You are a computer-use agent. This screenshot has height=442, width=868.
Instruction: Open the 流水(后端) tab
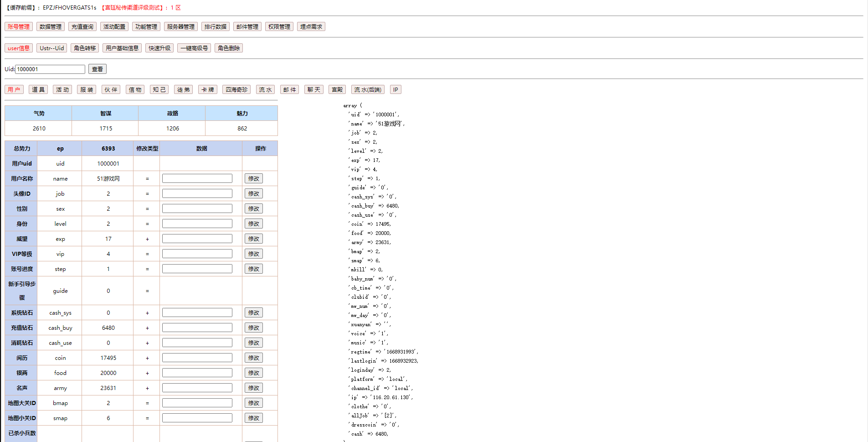coord(368,90)
